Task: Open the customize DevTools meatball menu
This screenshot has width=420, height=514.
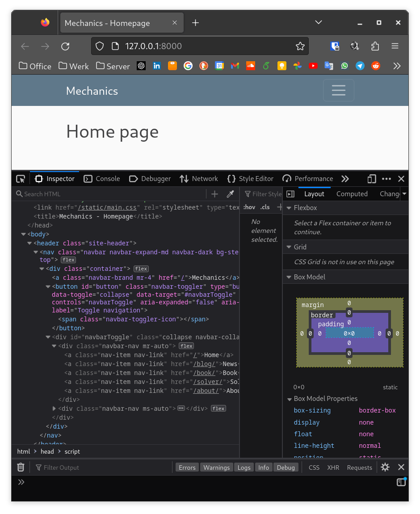Action: click(x=386, y=179)
